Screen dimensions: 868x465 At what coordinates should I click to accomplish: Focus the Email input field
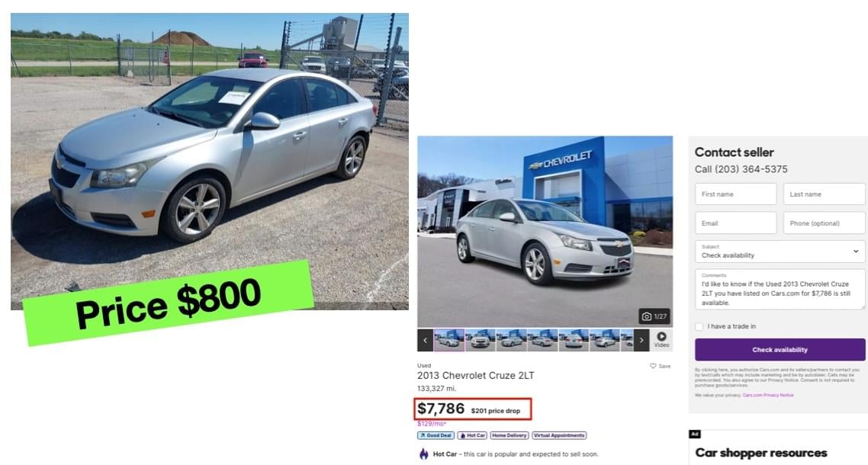tap(736, 223)
